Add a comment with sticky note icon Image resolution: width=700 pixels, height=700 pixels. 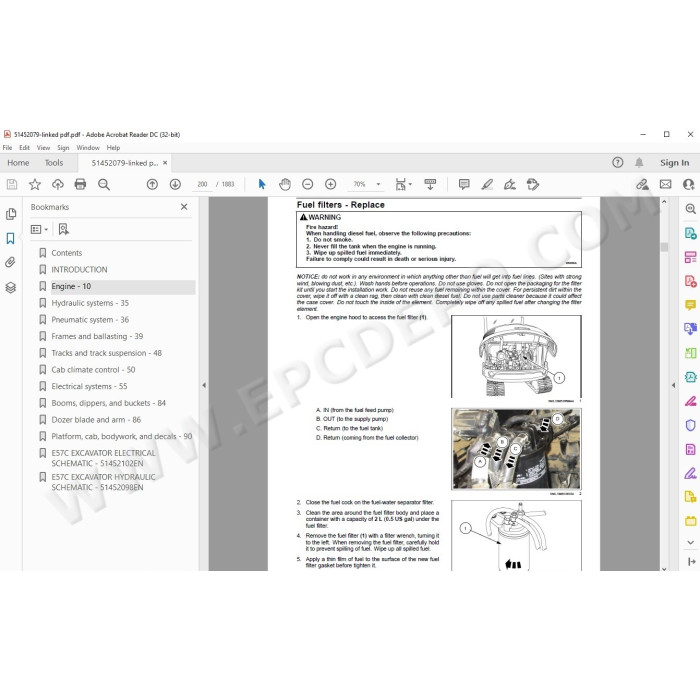464,184
